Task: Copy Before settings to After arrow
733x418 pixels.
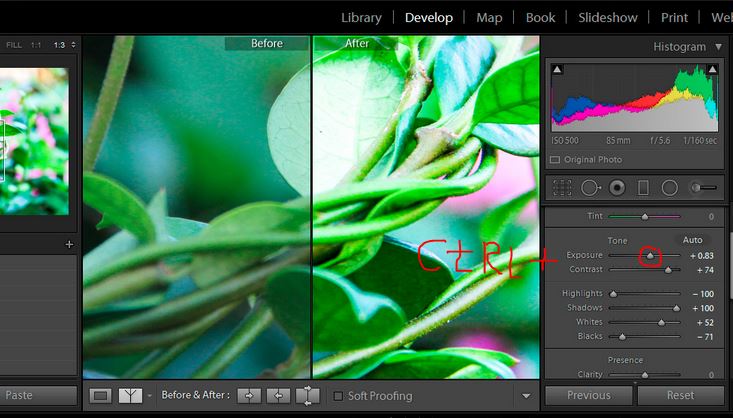Action: point(251,395)
